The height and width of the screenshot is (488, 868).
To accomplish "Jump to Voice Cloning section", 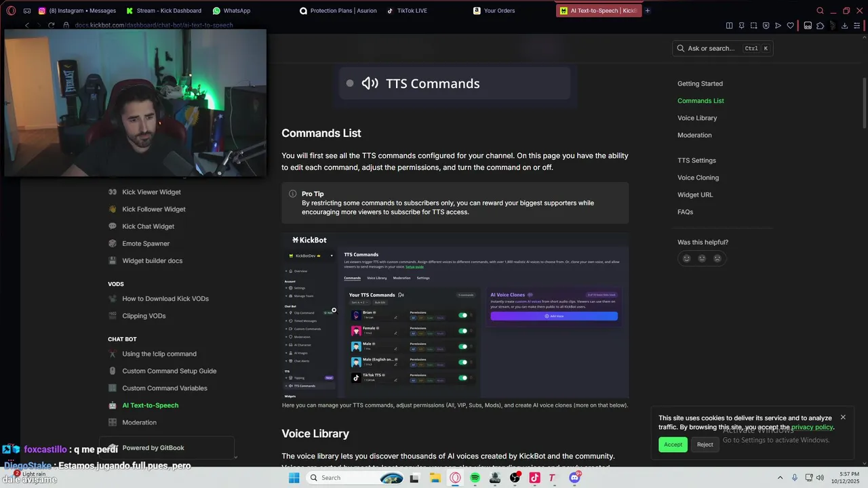I will click(698, 178).
